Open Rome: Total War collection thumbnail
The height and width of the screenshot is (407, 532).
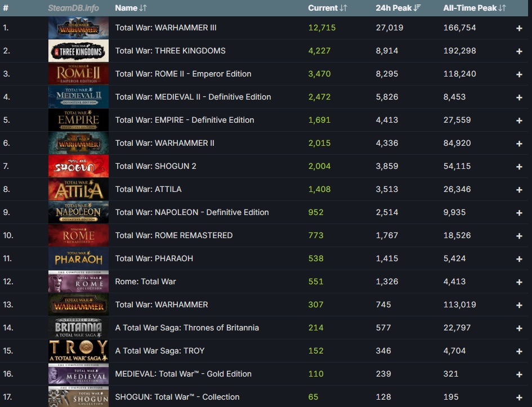click(x=78, y=281)
